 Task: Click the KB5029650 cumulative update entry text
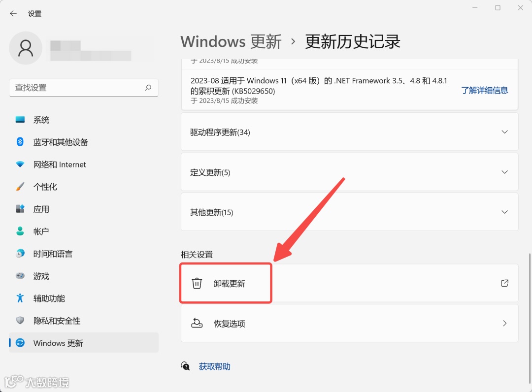point(319,86)
